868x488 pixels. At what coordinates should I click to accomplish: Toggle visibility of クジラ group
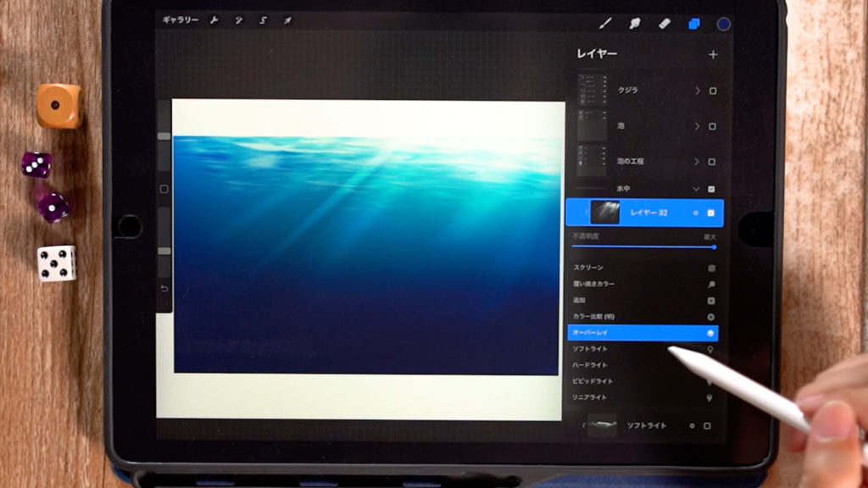(713, 91)
